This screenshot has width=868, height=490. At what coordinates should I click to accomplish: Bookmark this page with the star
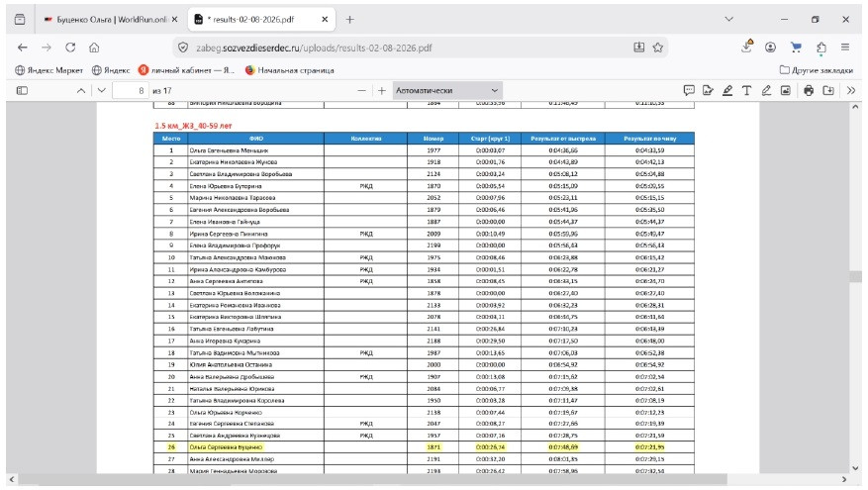click(657, 48)
